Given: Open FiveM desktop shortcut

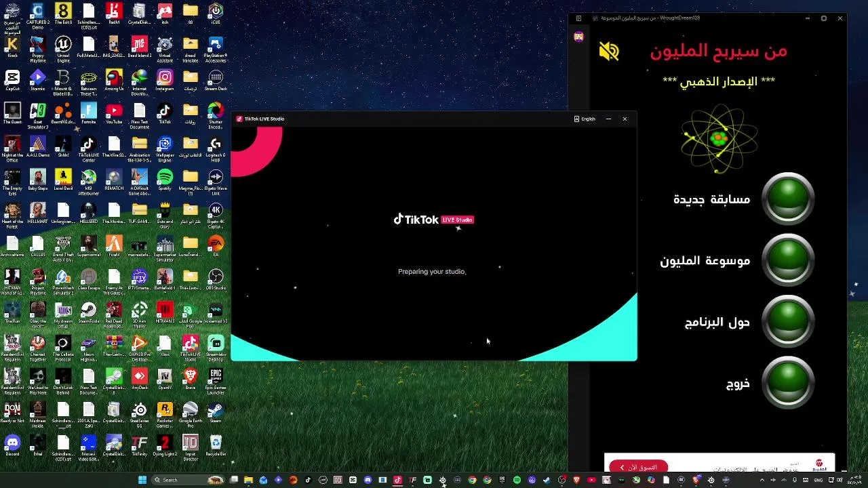Looking at the screenshot, I should tap(114, 245).
